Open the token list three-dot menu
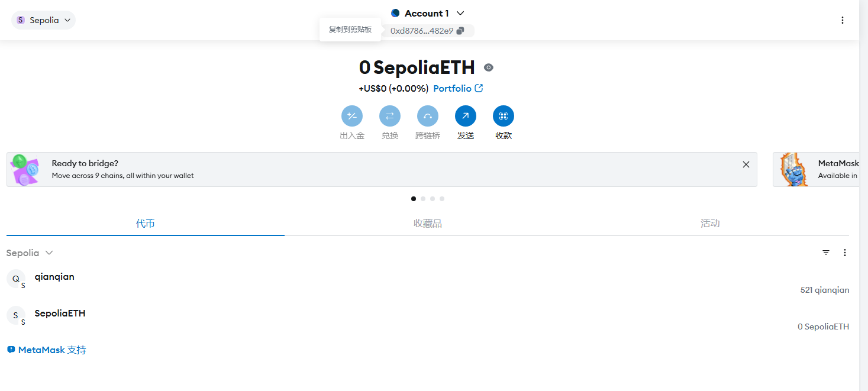Viewport: 868px width, 391px height. [845, 253]
